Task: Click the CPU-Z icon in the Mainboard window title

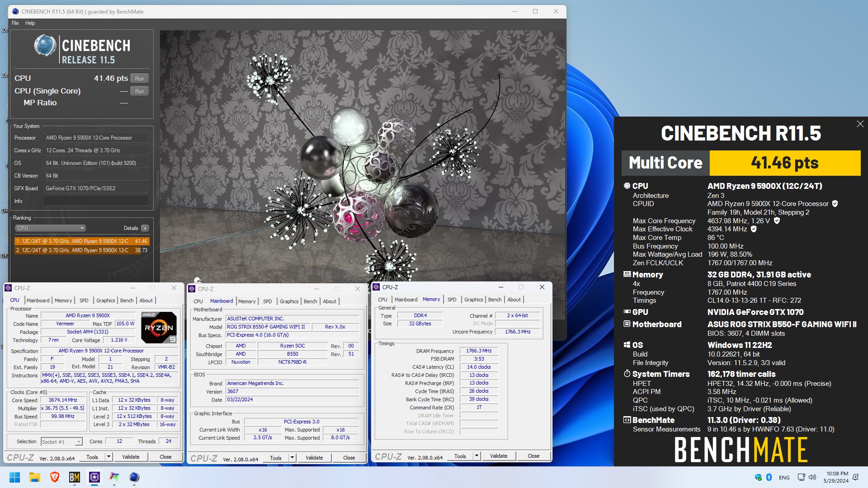Action: pyautogui.click(x=192, y=289)
